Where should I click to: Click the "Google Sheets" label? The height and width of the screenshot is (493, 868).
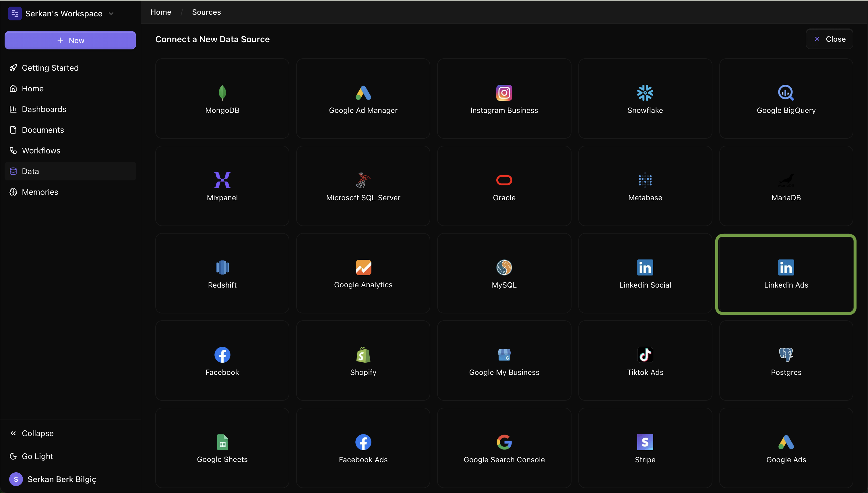(222, 459)
